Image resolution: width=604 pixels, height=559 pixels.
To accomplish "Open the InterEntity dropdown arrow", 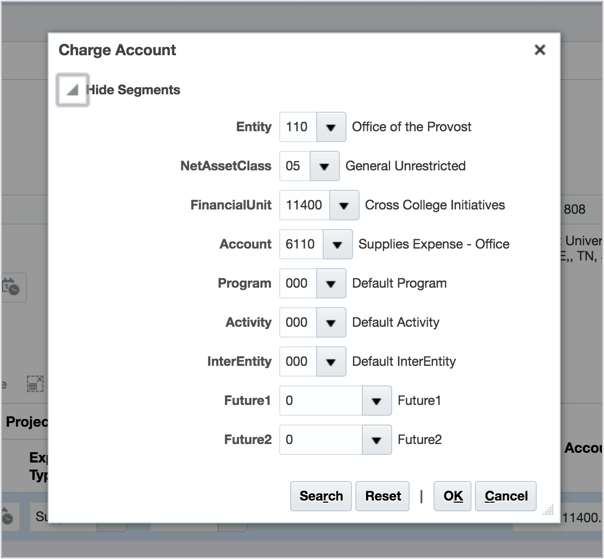I will tap(331, 361).
